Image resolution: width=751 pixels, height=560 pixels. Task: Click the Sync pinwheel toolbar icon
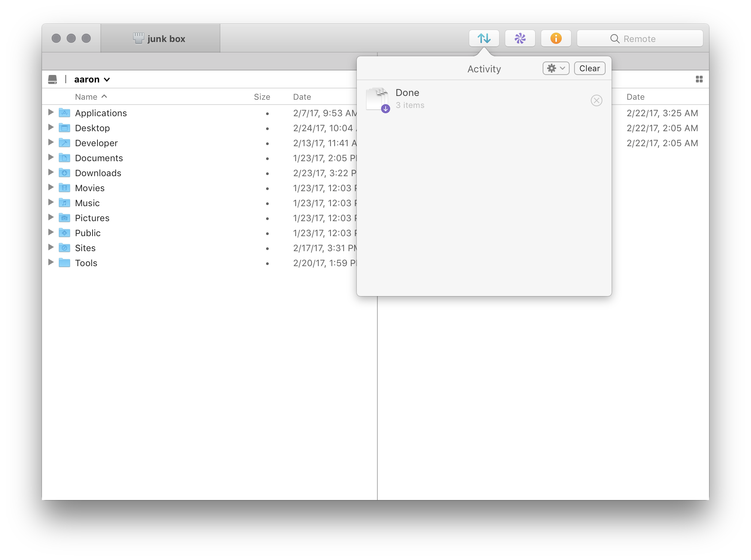click(520, 38)
